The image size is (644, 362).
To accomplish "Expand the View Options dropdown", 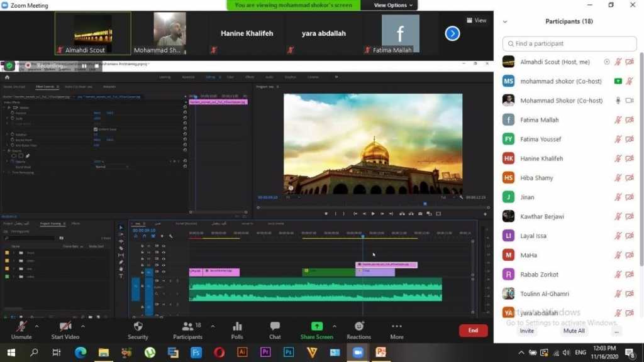I will 394,5.
